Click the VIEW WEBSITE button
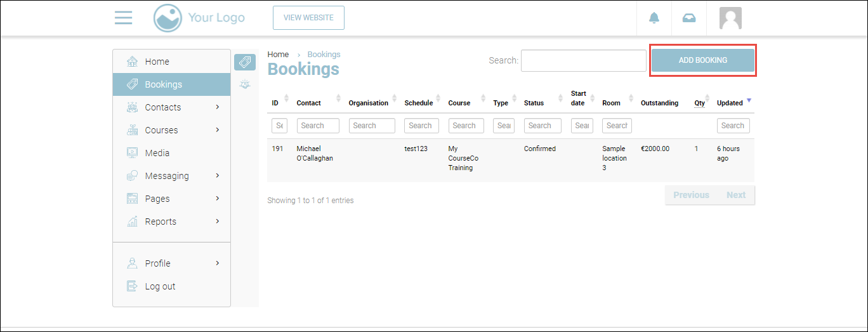The height and width of the screenshot is (332, 868). (x=308, y=18)
